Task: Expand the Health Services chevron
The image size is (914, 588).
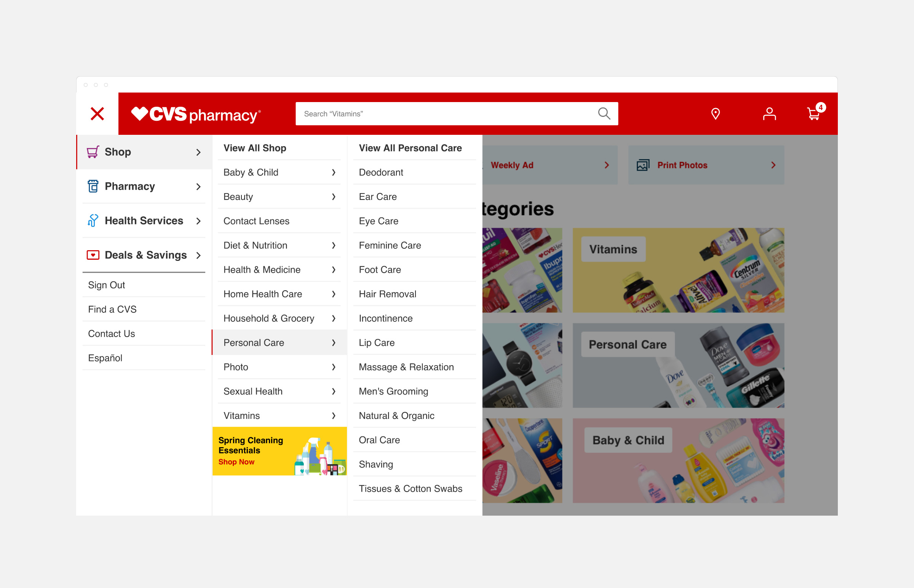Action: [198, 221]
